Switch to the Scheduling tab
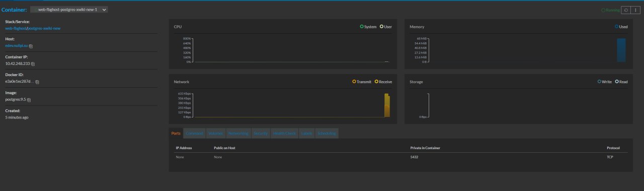644x191 pixels. 327,134
